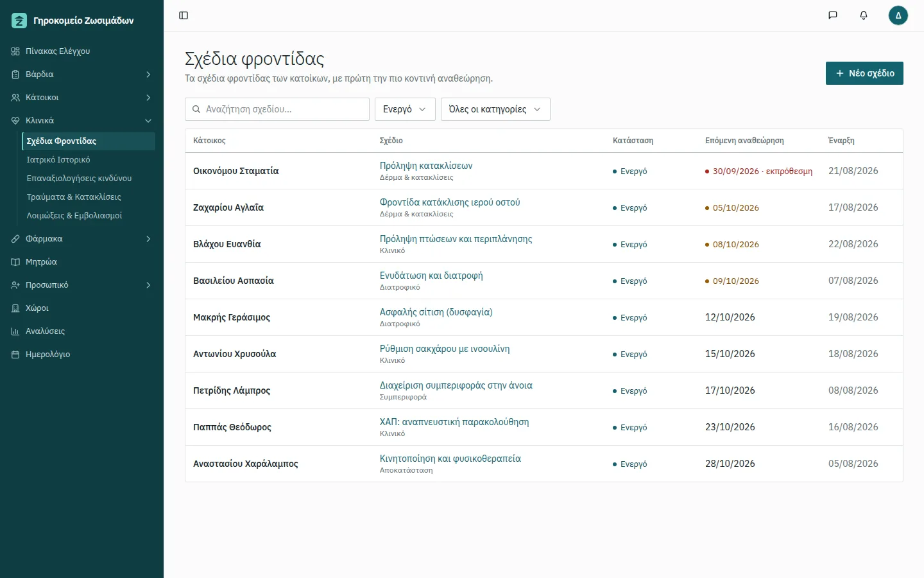Open Επαναξιολογήσεις κινδύνου page
The height and width of the screenshot is (578, 924).
click(x=89, y=179)
